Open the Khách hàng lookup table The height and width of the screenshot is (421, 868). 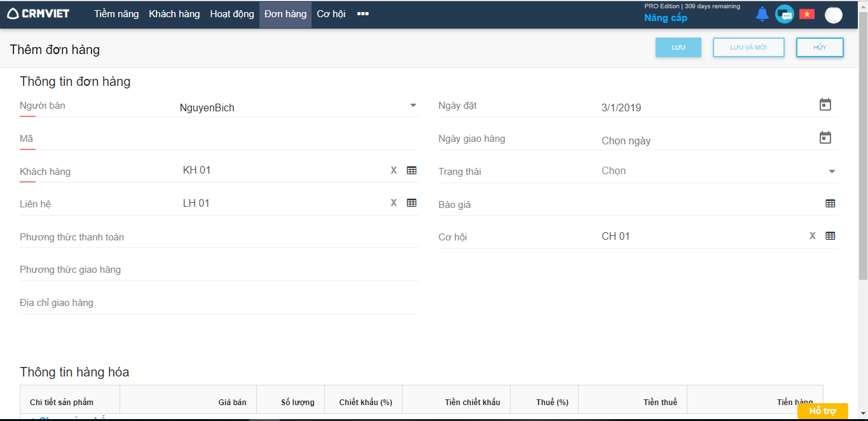point(411,170)
